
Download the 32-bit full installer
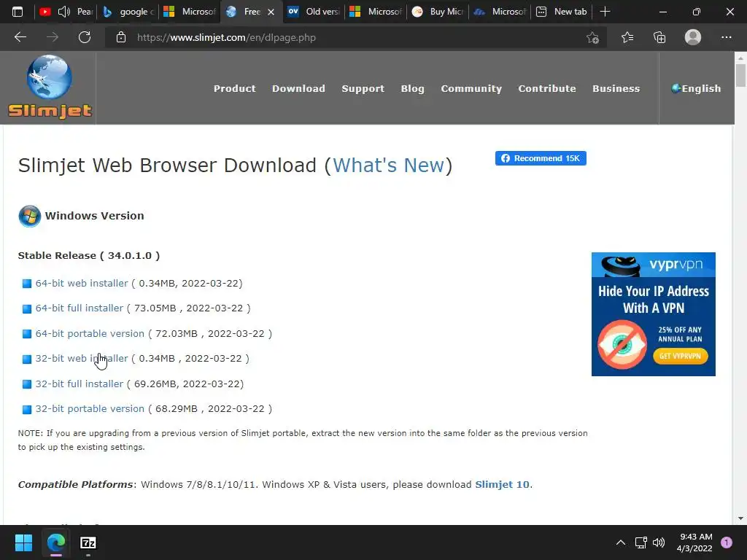pos(79,384)
